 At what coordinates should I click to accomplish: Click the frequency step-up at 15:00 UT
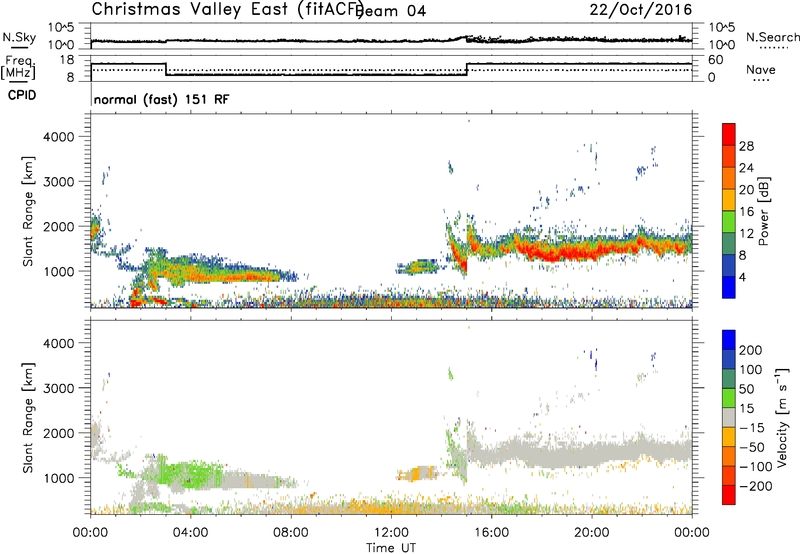tap(467, 69)
